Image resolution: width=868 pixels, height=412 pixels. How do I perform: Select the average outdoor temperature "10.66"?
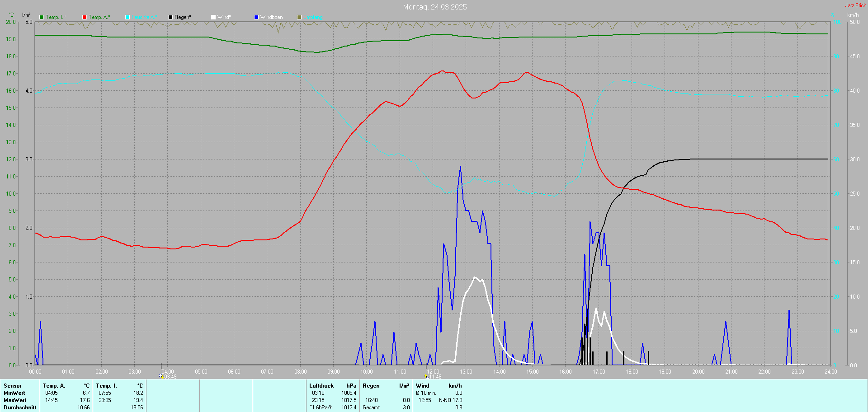[x=84, y=407]
